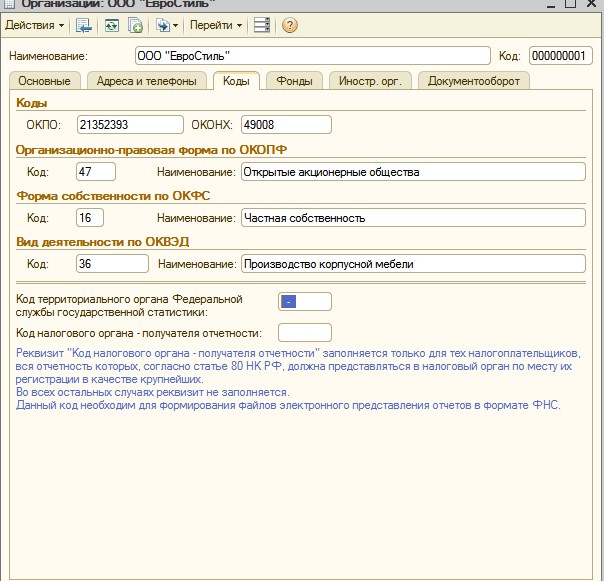Click heading Форма собственности по ОКФС
The image size is (604, 581).
[113, 196]
